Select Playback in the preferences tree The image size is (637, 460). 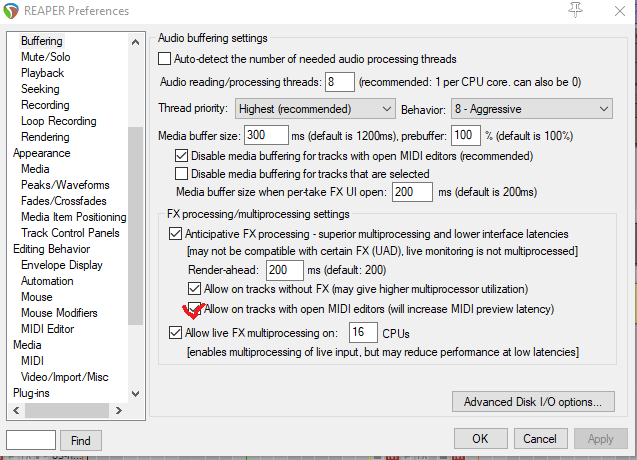(x=43, y=73)
